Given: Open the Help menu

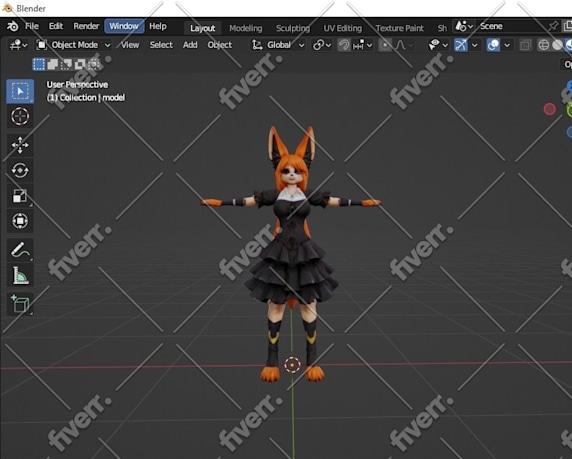Looking at the screenshot, I should (x=158, y=26).
